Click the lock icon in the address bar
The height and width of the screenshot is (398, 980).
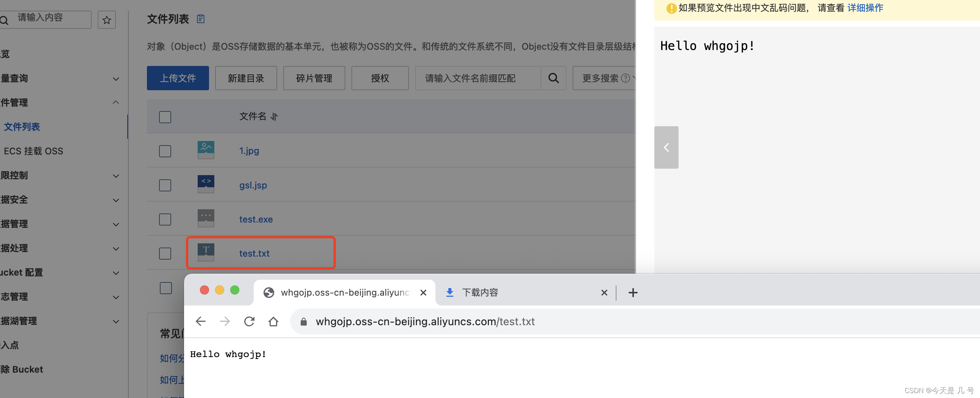click(304, 322)
